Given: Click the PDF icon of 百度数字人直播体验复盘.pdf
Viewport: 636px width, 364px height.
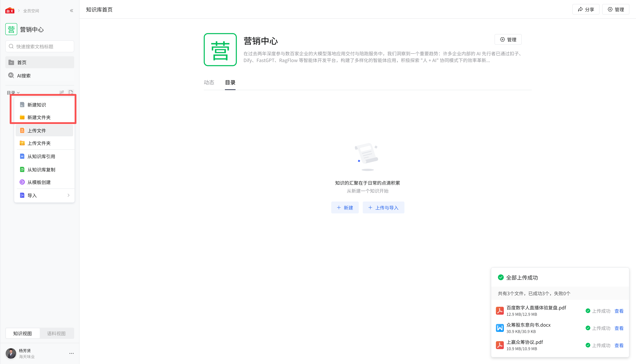Looking at the screenshot, I should click(500, 311).
